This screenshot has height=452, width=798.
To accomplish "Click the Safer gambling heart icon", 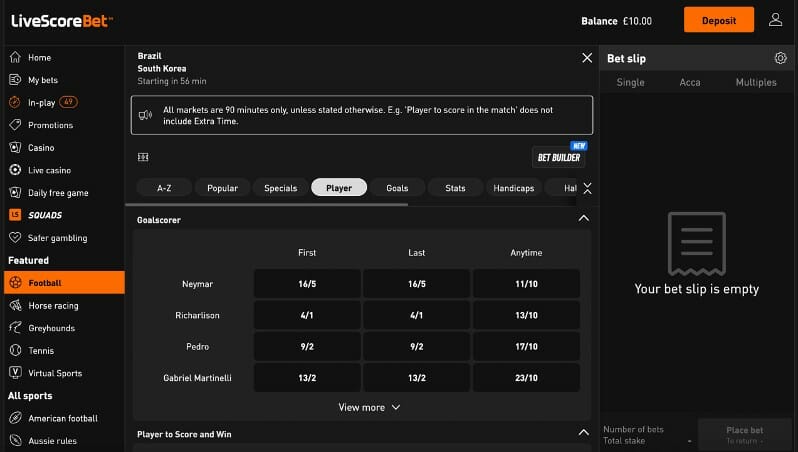I will pyautogui.click(x=15, y=237).
